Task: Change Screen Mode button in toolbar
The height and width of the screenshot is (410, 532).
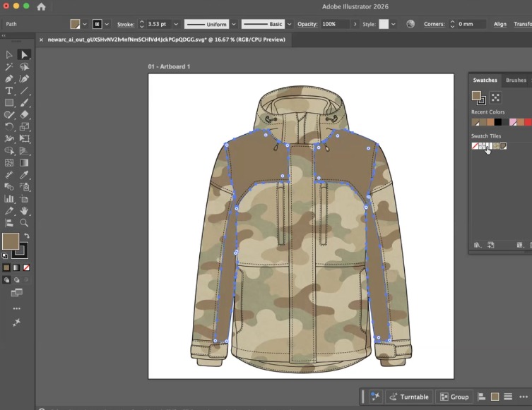Action: [17, 292]
